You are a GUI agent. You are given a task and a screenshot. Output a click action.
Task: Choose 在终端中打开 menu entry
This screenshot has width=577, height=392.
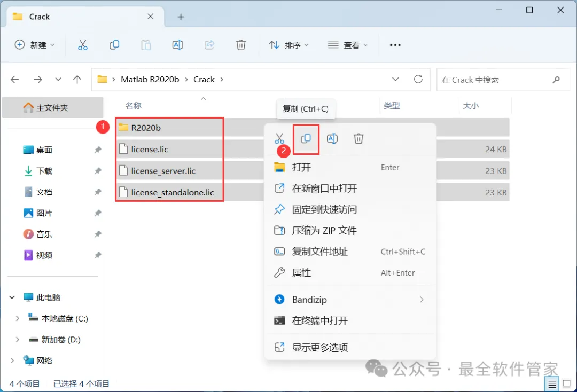(x=350, y=320)
